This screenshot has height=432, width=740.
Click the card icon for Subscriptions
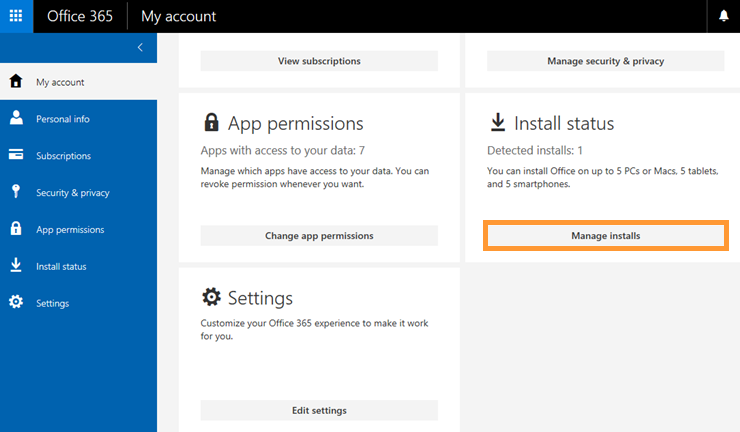16,155
